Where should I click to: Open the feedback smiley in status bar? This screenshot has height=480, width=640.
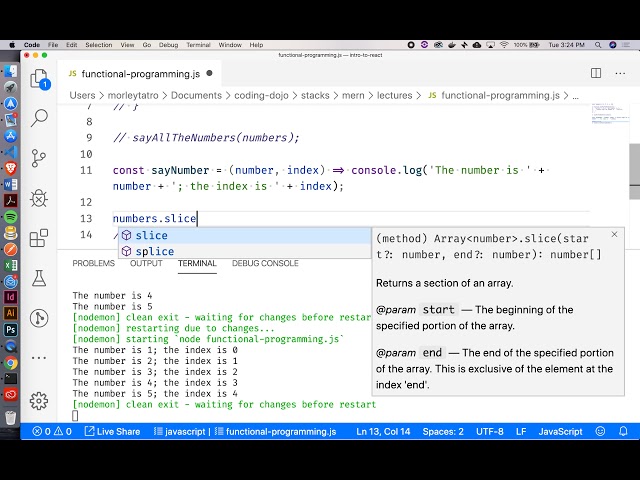tap(600, 431)
